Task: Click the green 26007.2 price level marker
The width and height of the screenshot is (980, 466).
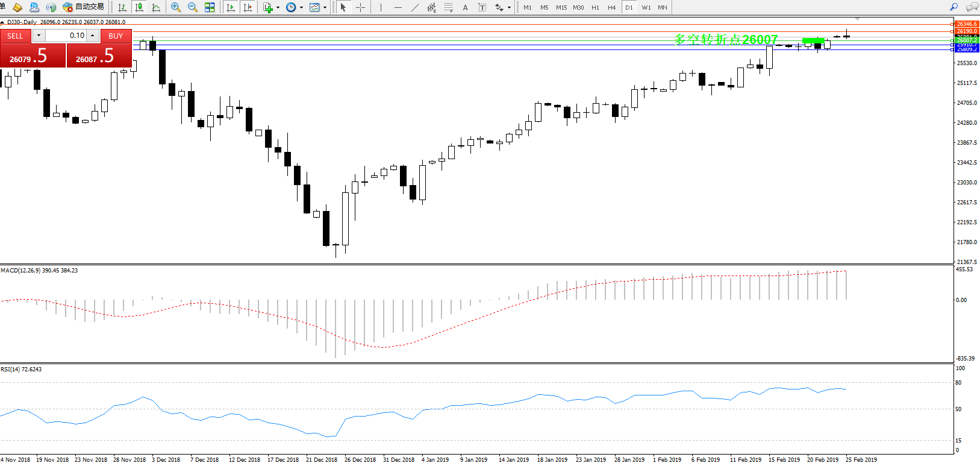Action: (967, 40)
